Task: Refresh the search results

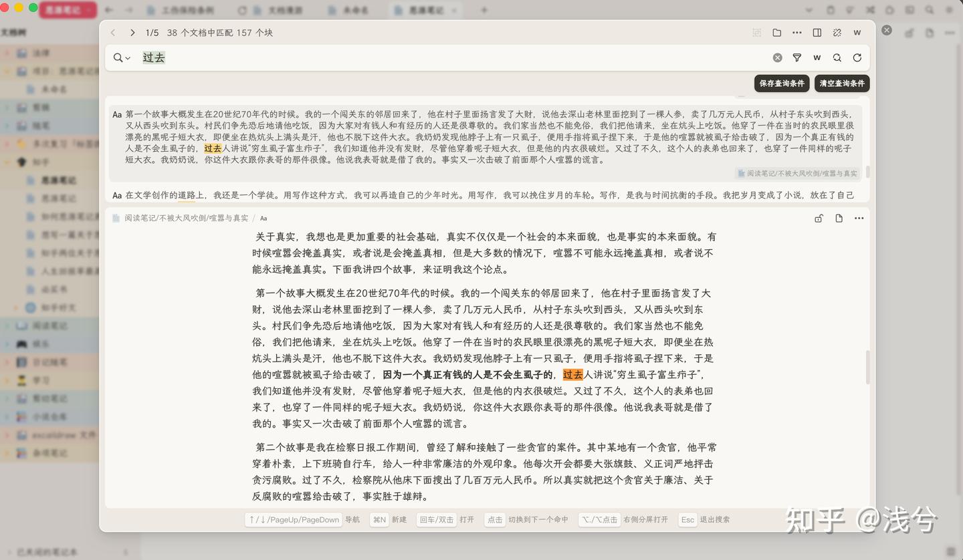Action: 857,58
